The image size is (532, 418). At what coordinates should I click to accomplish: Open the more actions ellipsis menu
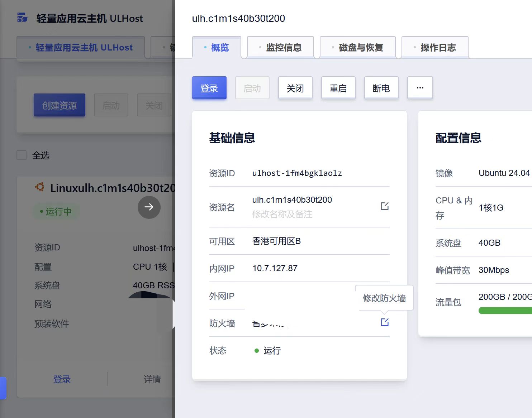click(420, 88)
